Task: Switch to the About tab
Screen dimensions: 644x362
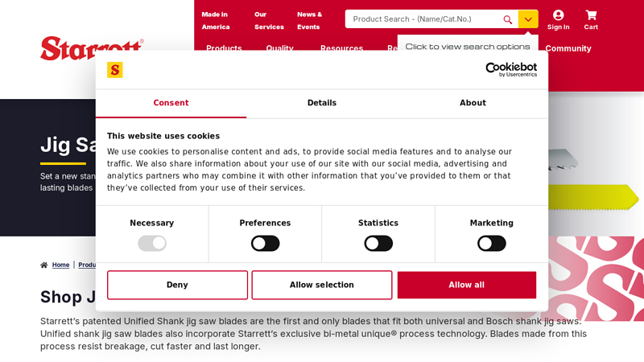Action: 473,103
